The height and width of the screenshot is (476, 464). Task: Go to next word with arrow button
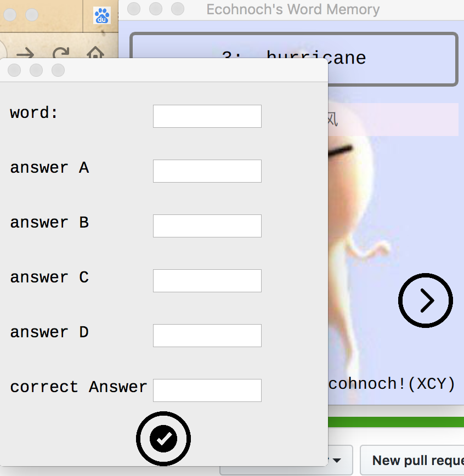(x=426, y=300)
